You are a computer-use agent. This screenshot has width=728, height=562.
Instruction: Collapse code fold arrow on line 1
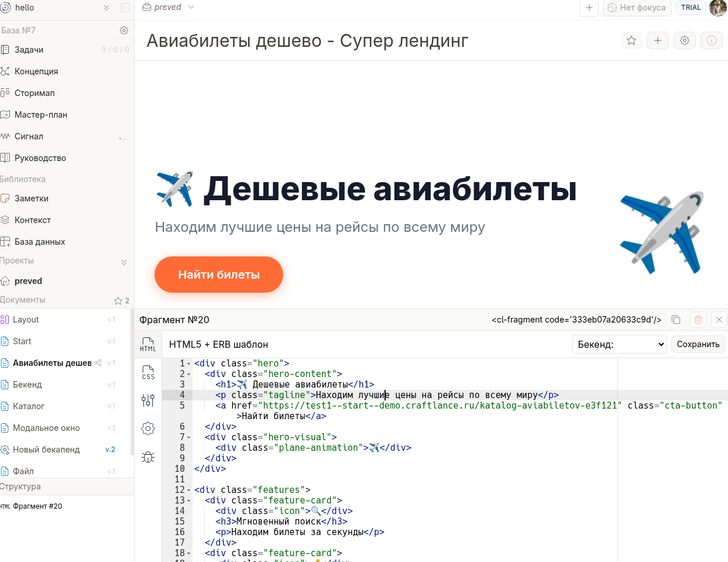[x=189, y=364]
